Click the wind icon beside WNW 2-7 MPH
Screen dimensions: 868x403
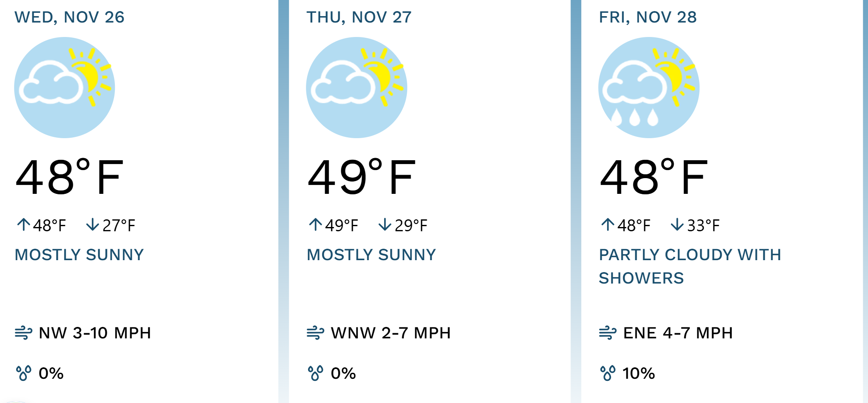315,333
